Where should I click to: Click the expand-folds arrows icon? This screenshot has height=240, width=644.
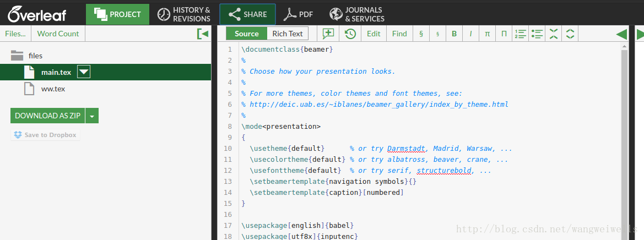[x=570, y=34]
